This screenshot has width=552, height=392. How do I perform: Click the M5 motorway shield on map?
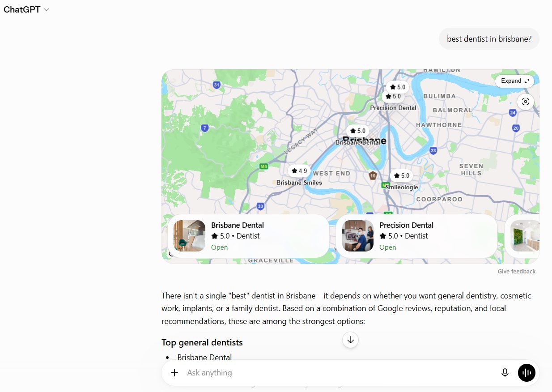pyautogui.click(x=264, y=166)
